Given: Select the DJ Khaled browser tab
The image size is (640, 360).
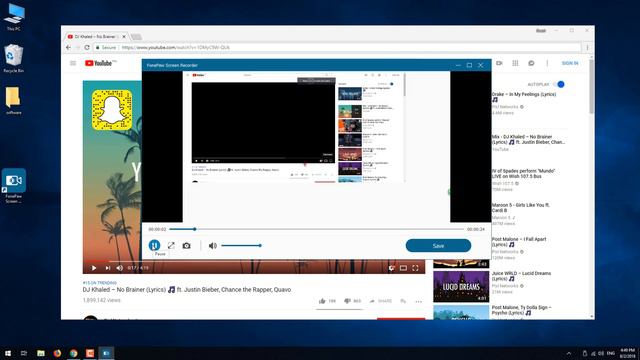Looking at the screenshot, I should [x=96, y=37].
